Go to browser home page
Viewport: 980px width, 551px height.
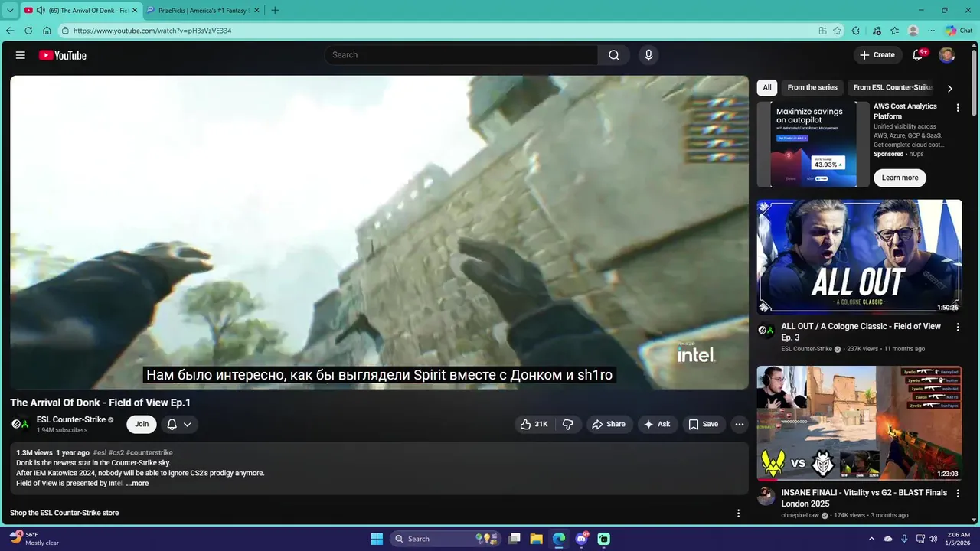coord(47,31)
